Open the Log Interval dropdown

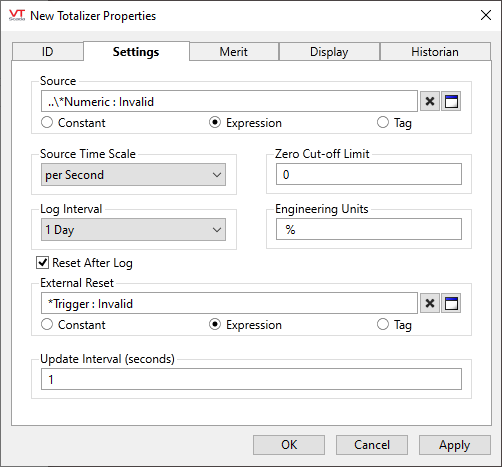click(133, 230)
